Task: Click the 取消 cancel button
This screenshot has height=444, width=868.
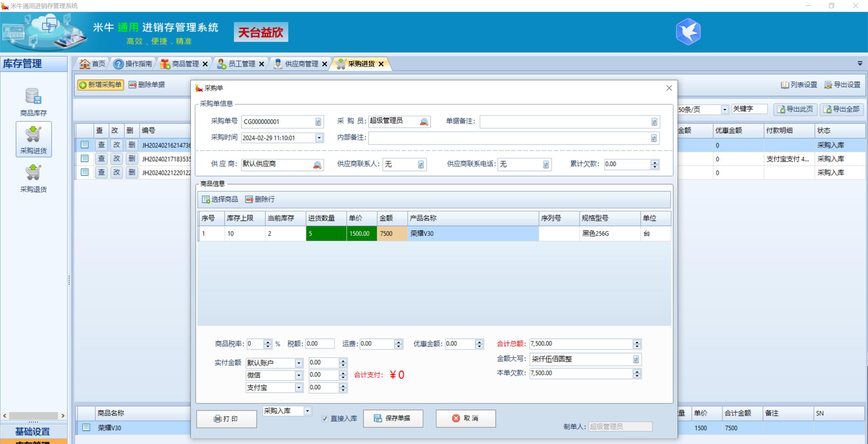Action: click(x=465, y=418)
